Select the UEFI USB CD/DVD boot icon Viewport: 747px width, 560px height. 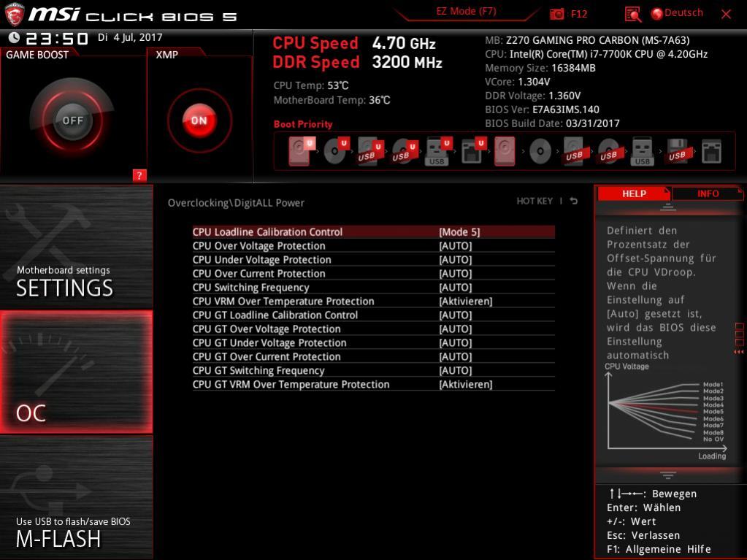pos(405,151)
